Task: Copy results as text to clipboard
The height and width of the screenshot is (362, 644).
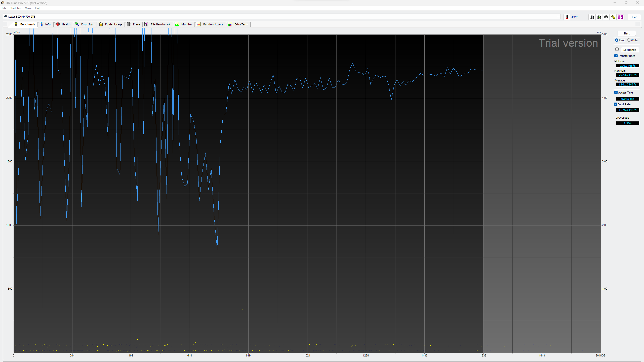Action: 592,17
